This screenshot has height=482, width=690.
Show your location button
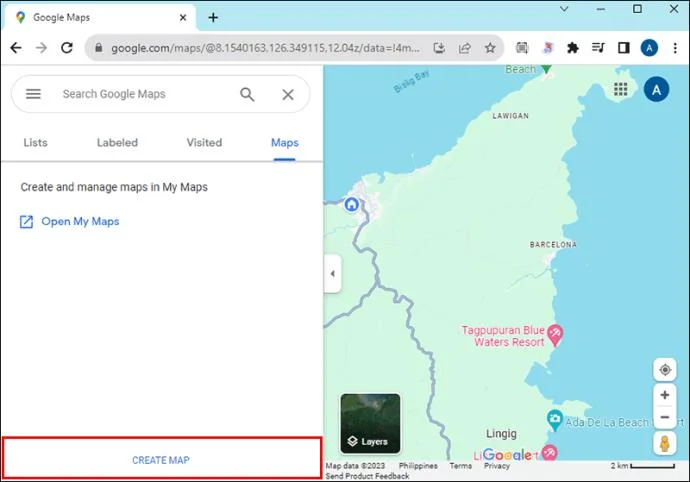click(x=665, y=370)
